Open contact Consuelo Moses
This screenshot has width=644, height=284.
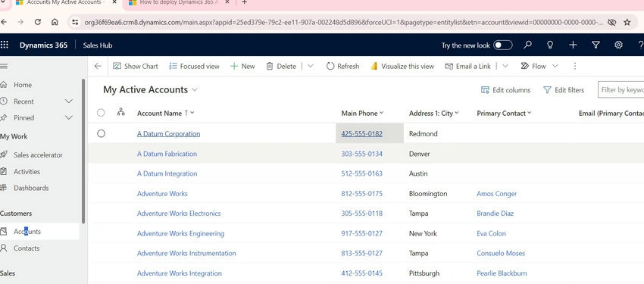coord(501,253)
